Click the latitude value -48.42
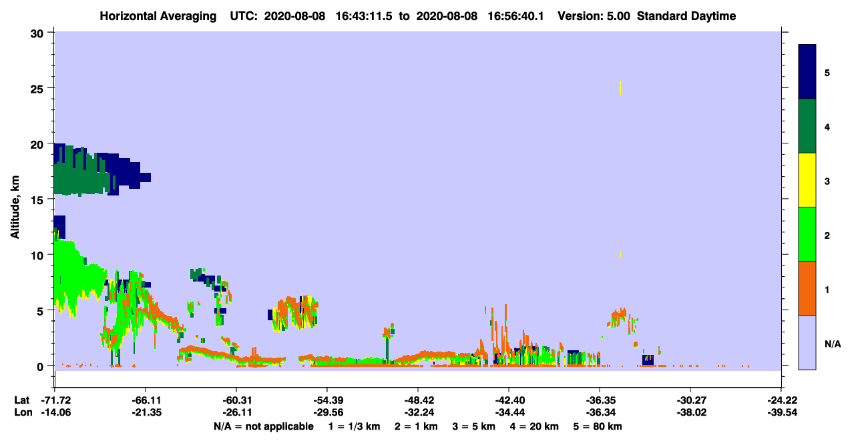The height and width of the screenshot is (445, 868). click(418, 400)
